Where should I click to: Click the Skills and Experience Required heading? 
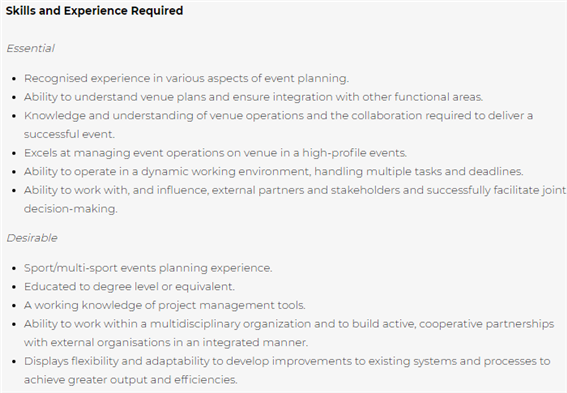[x=94, y=10]
